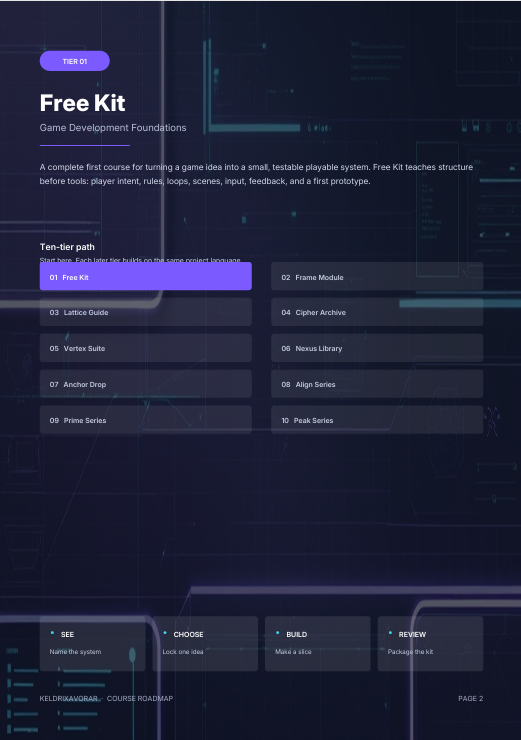Screen dimensions: 521x740
Task: Click the TIER 01 badge
Action: point(75,61)
